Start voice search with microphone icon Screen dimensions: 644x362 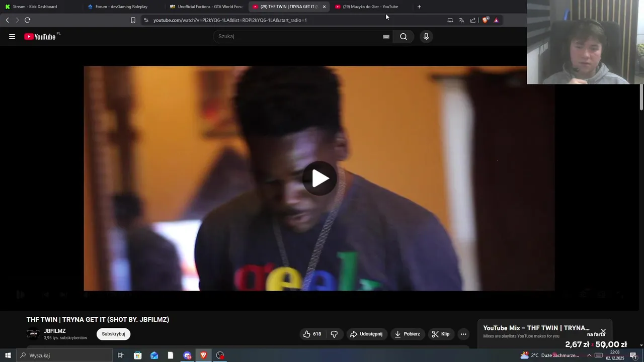426,36
